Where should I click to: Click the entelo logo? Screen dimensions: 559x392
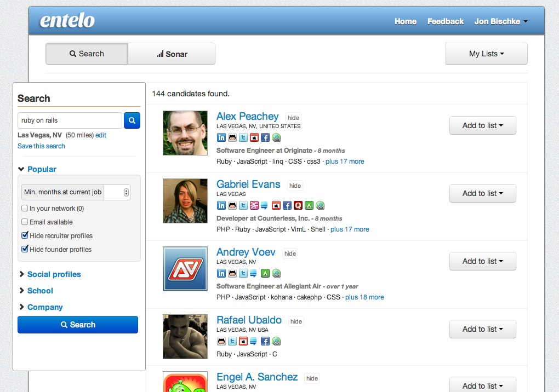[x=67, y=20]
